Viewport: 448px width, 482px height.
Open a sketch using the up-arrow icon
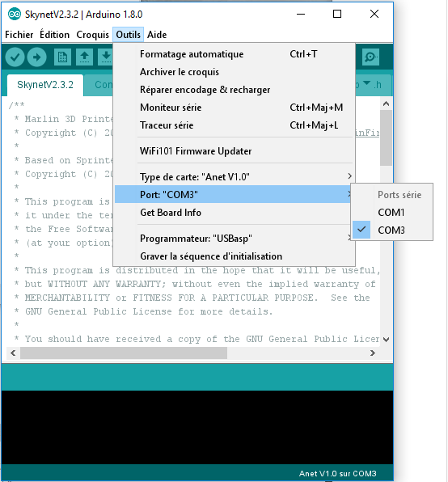pyautogui.click(x=84, y=57)
